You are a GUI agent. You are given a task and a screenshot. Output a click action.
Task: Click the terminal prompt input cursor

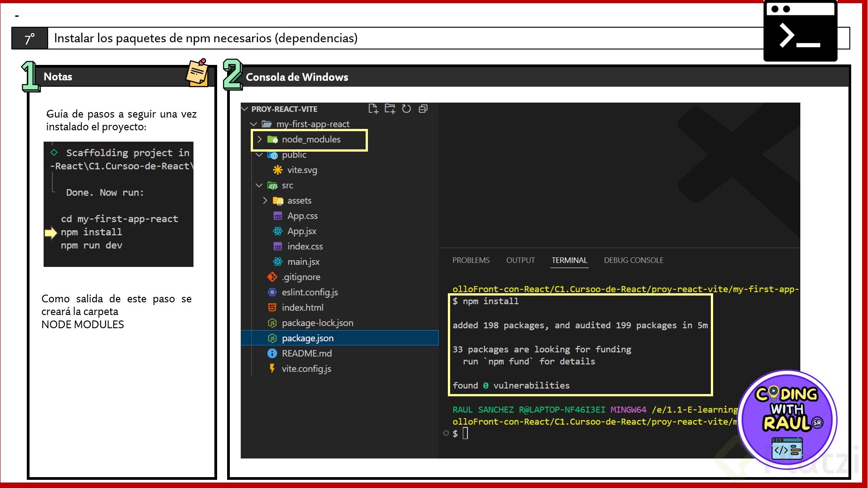pyautogui.click(x=465, y=434)
